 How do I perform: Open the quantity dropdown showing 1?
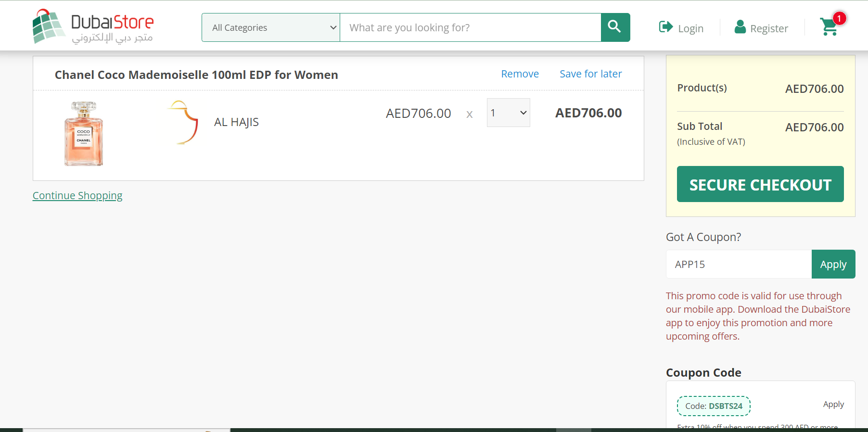(508, 113)
